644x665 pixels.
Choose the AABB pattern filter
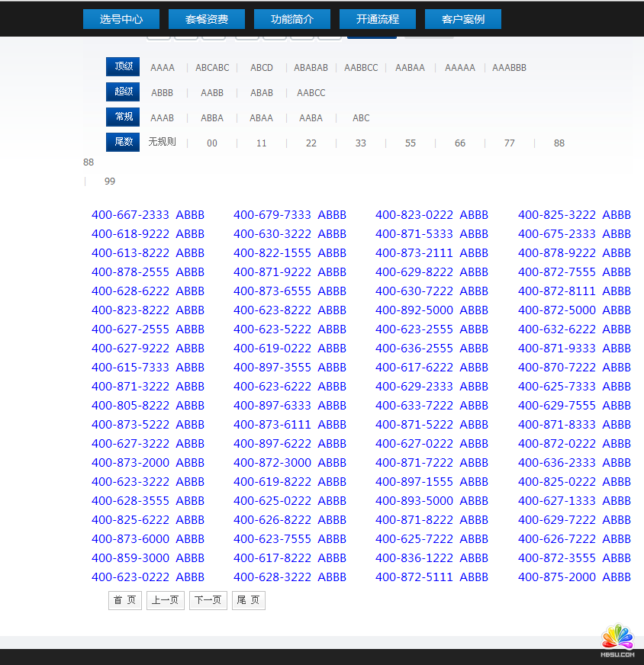[x=212, y=93]
